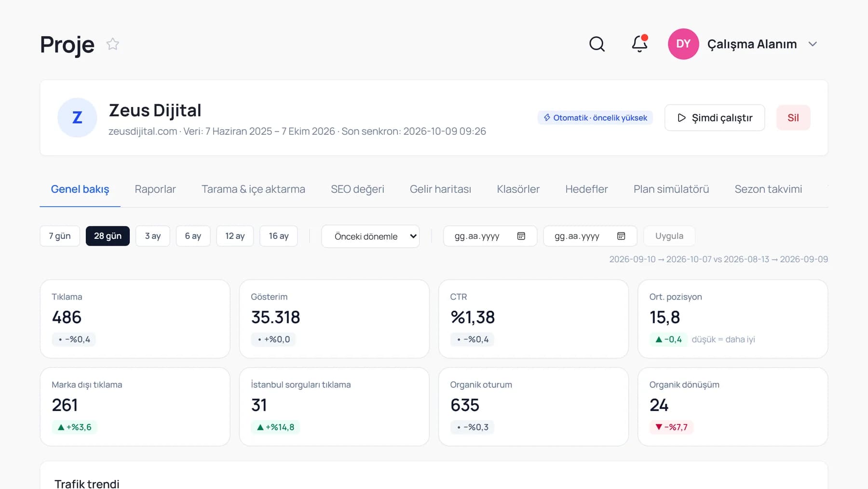Viewport: 868px width, 489px height.
Task: Click the Uygula button
Action: [x=669, y=236]
